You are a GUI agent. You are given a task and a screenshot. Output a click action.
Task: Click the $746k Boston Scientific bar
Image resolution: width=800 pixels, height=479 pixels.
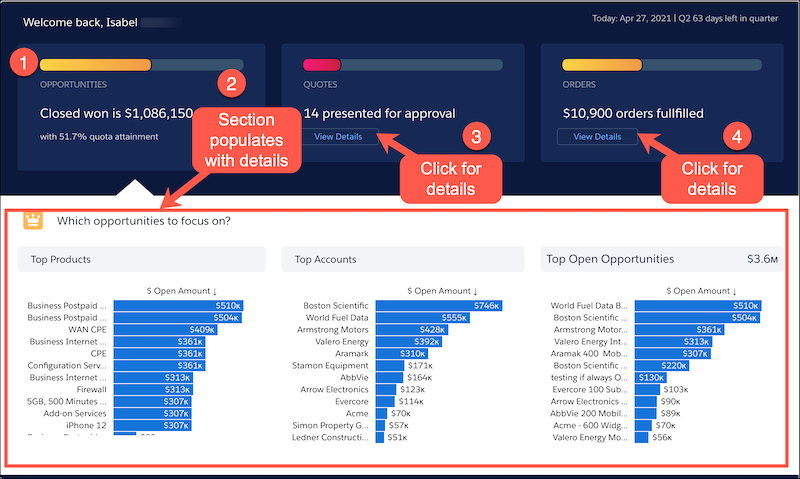coord(439,306)
